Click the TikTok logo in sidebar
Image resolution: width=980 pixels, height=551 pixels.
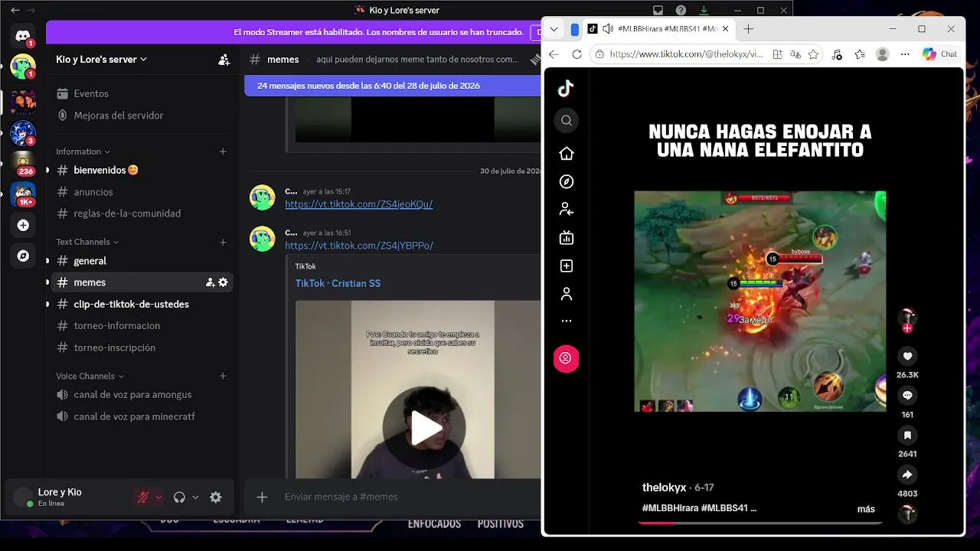pyautogui.click(x=566, y=89)
